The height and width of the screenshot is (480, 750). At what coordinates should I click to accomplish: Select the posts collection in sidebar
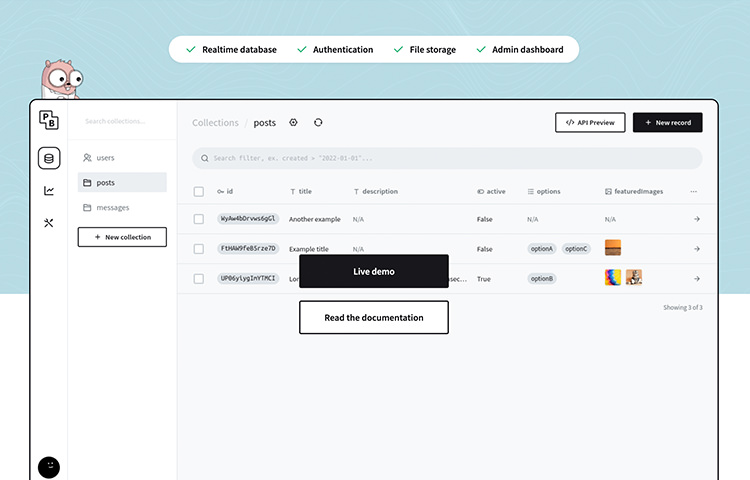122,183
